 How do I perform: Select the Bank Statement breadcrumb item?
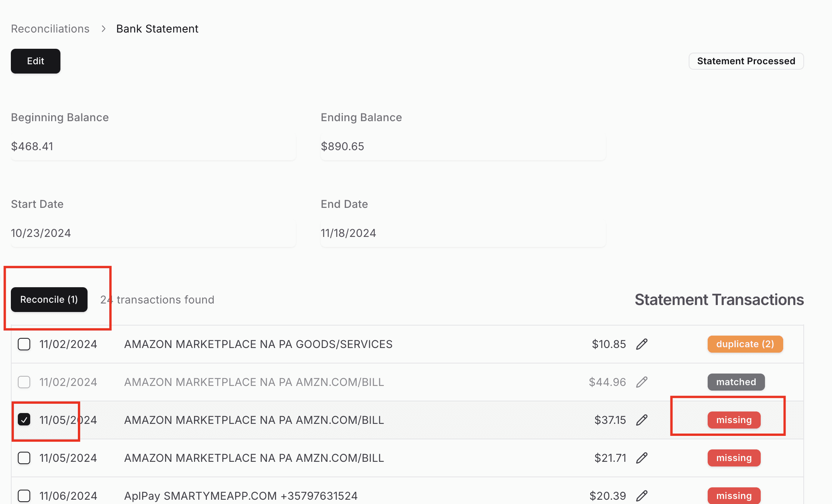point(157,28)
